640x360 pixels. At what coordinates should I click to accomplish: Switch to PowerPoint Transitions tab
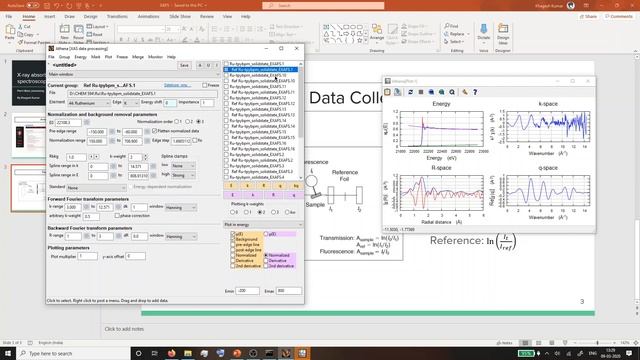point(117,17)
